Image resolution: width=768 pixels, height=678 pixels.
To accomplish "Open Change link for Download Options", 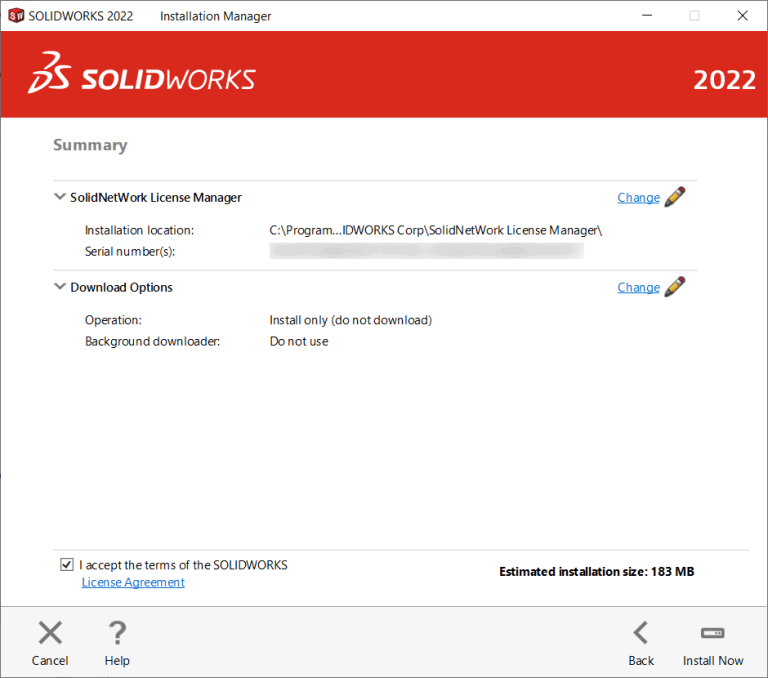I will tap(638, 288).
